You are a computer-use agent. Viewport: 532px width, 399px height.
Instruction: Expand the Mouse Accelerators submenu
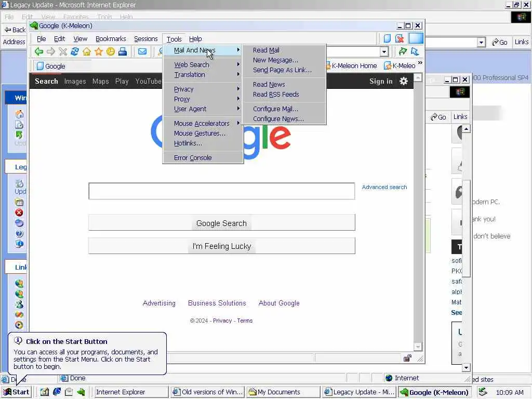click(x=203, y=123)
